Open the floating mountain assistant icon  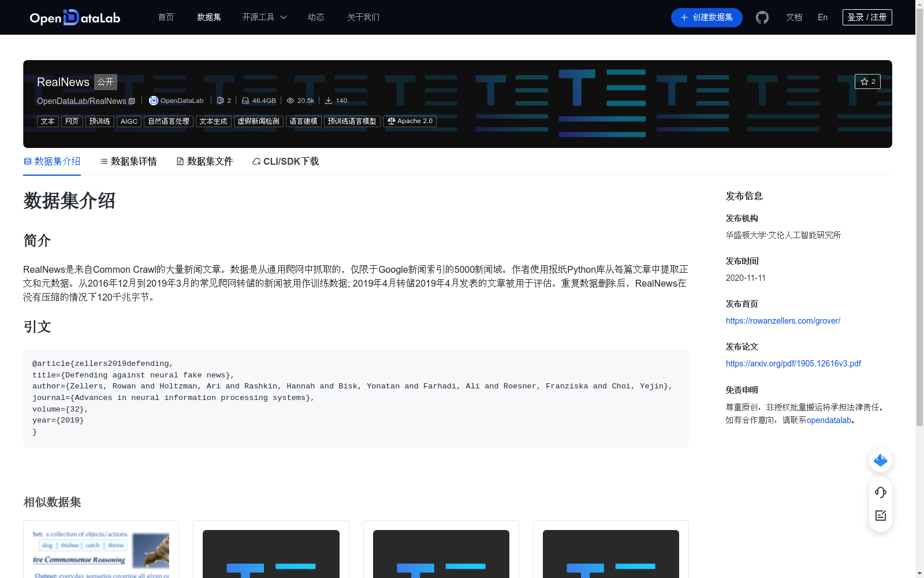(880, 460)
